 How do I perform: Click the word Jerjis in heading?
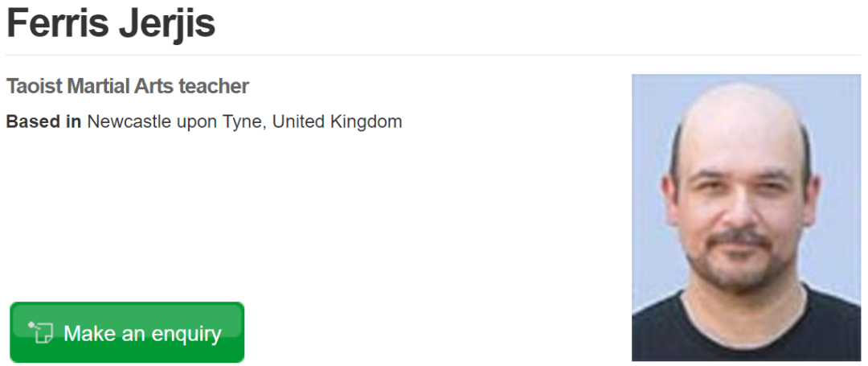point(167,23)
